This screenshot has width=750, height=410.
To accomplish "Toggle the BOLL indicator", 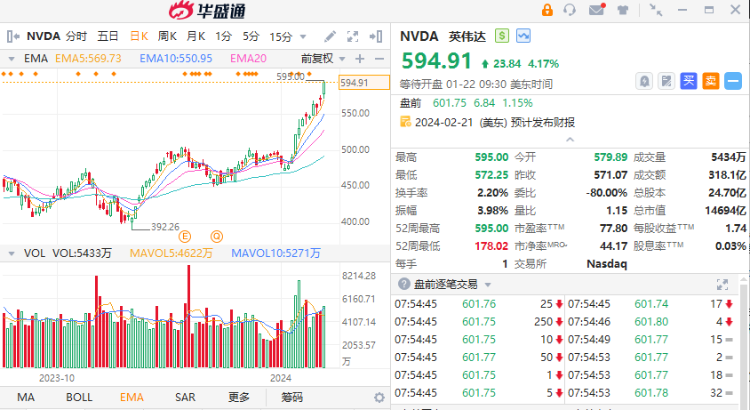I will (x=79, y=397).
